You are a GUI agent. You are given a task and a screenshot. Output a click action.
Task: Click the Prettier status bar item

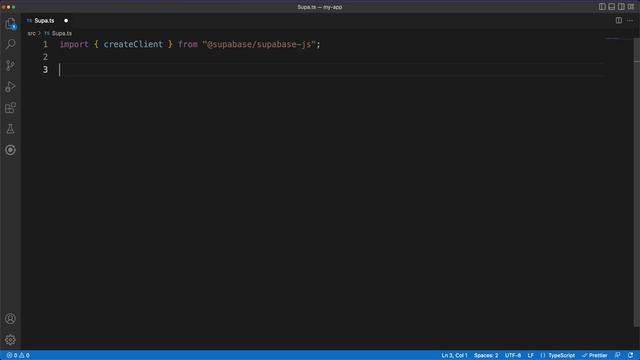[595, 356]
